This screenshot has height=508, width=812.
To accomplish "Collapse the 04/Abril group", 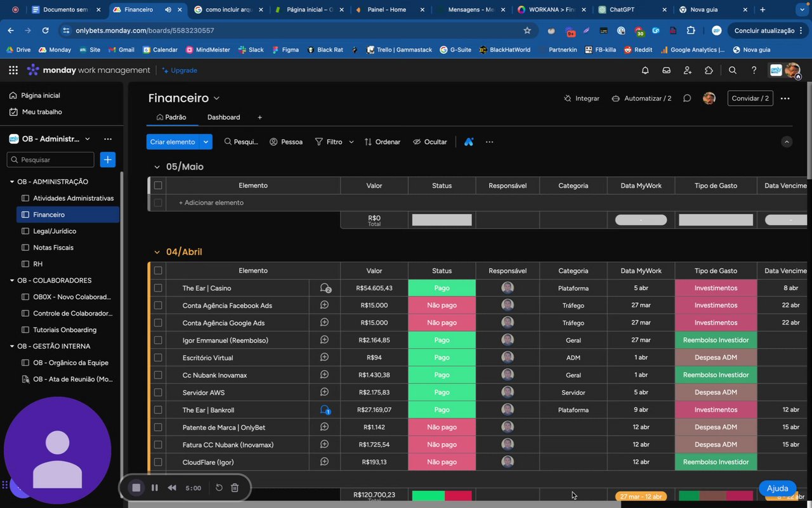I will coord(157,252).
